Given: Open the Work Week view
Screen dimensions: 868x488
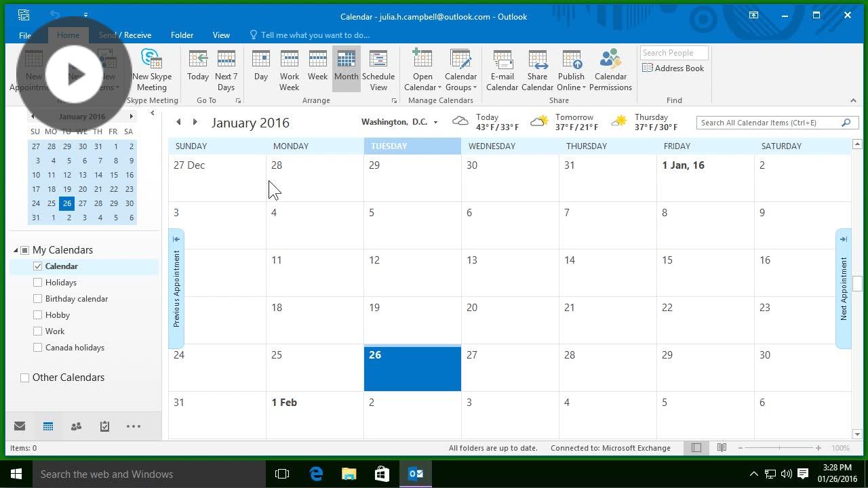Looking at the screenshot, I should [289, 68].
